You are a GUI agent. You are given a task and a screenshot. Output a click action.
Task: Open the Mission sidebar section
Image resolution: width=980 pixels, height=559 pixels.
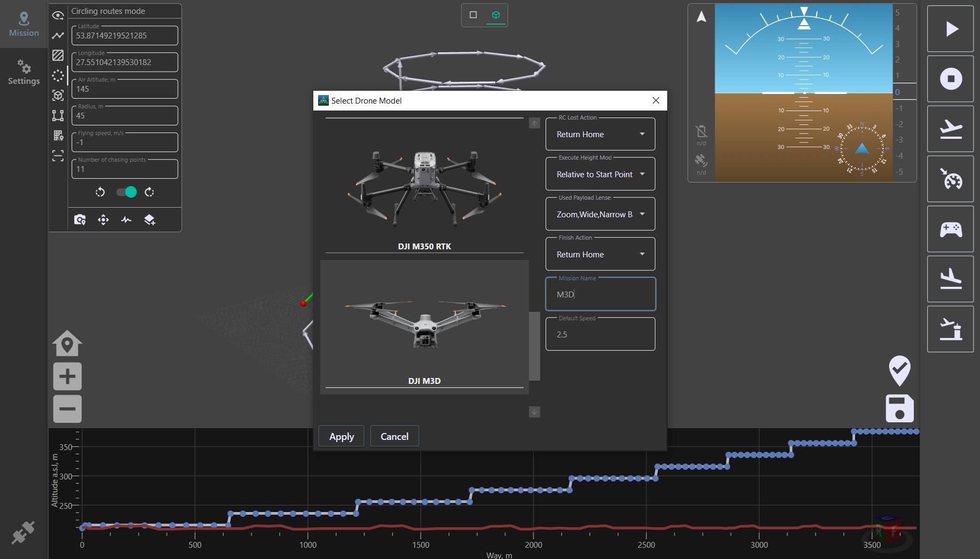point(23,23)
